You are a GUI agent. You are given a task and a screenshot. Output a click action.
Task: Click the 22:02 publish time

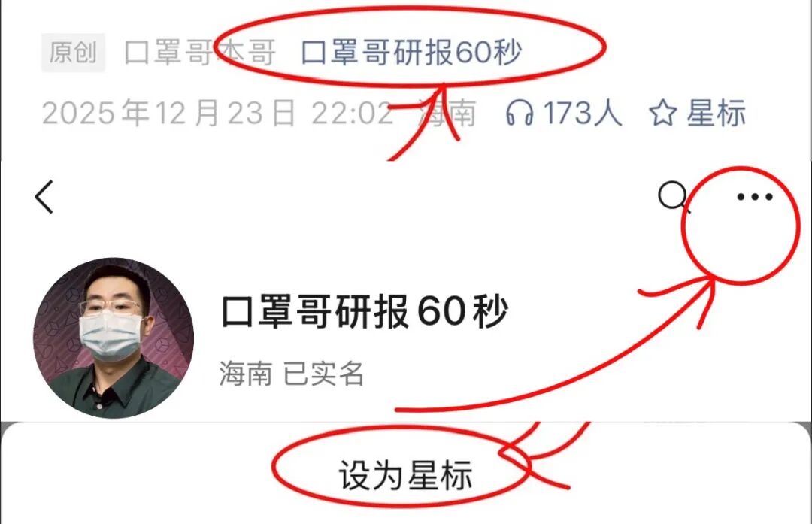pos(353,113)
